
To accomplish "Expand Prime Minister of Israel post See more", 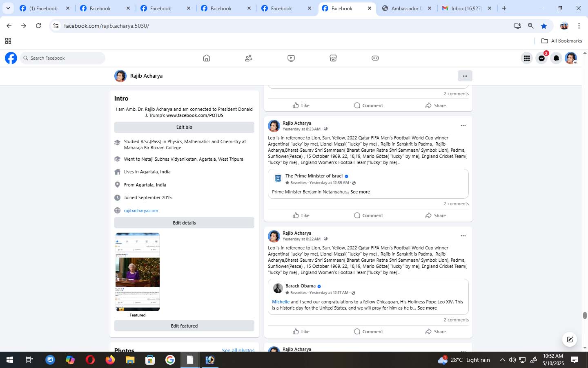I will pos(360,192).
